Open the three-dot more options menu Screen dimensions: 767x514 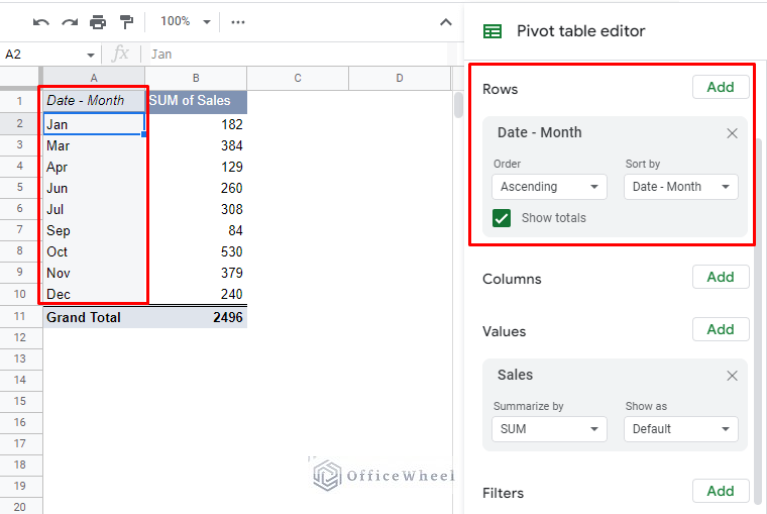238,21
